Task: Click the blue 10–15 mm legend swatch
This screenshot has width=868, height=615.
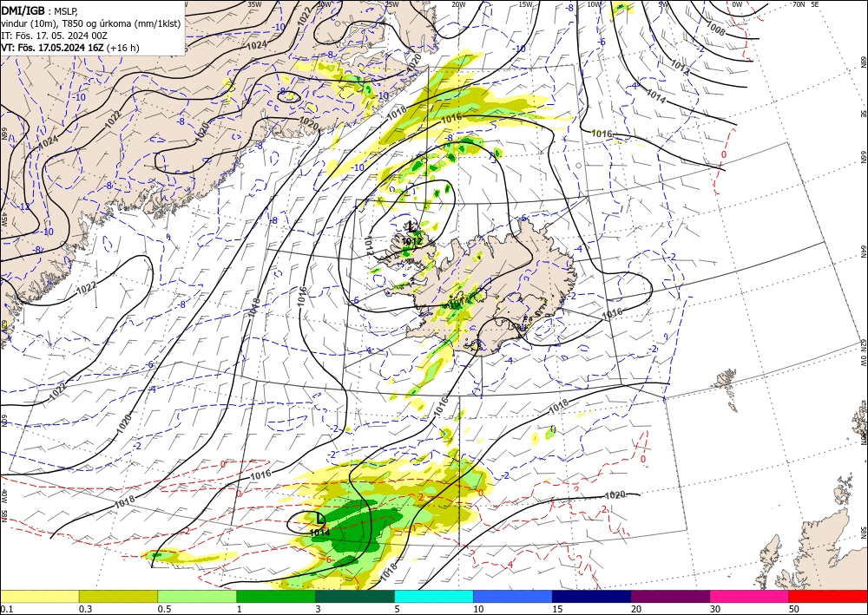Action: point(513,596)
